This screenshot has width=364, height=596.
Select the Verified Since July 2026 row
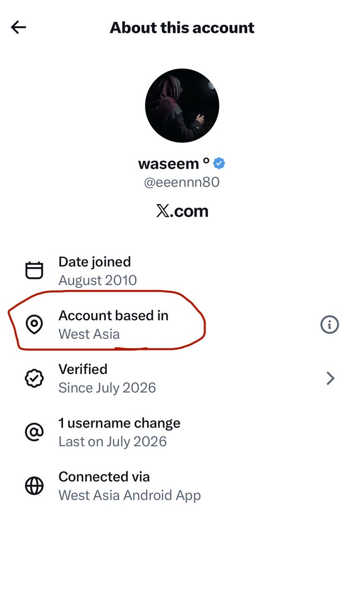pos(182,378)
